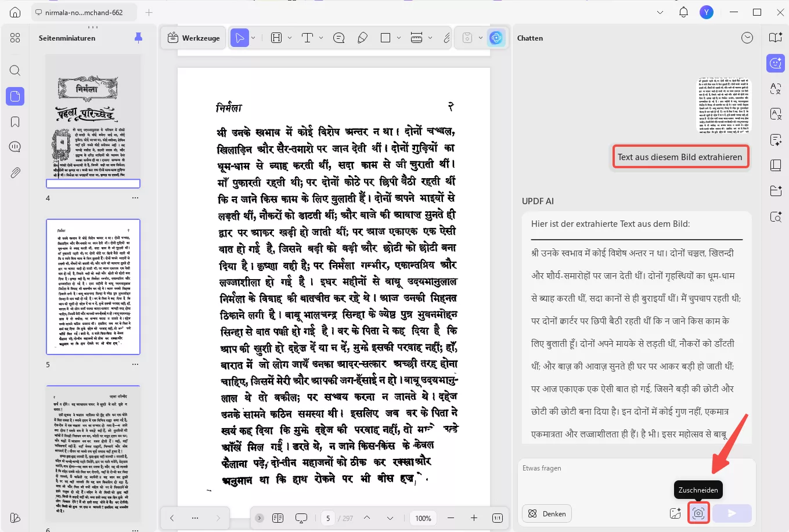Viewport: 789px width, 532px height.
Task: Select the rectangle shape tool
Action: tap(386, 38)
